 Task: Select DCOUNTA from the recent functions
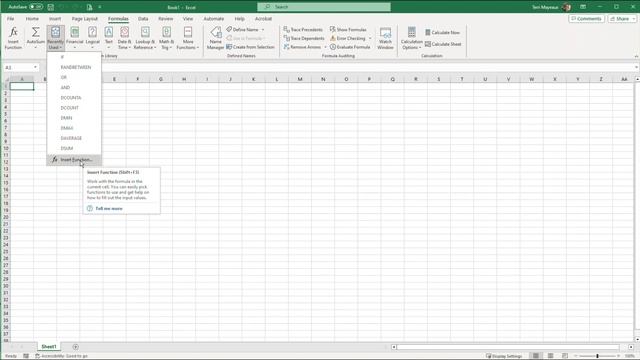coord(74,98)
